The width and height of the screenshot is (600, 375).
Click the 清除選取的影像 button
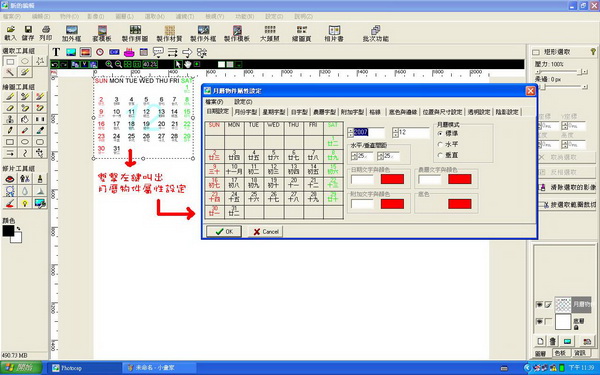click(x=567, y=188)
